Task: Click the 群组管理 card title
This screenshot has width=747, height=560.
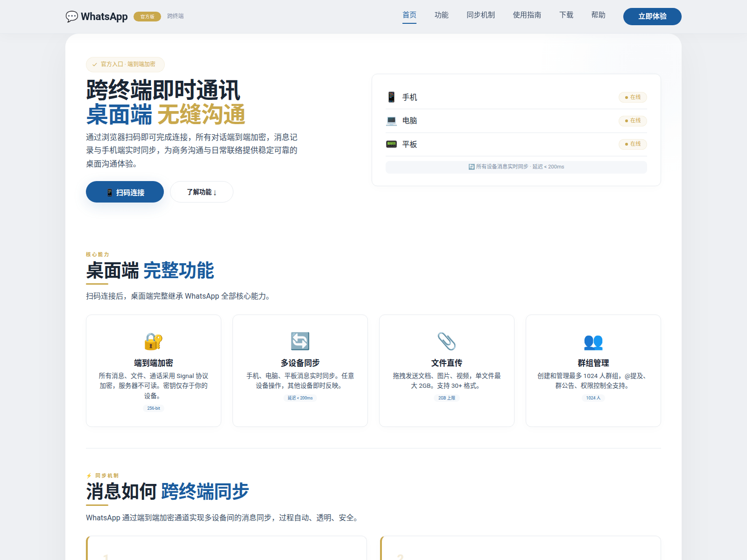Action: tap(593, 363)
